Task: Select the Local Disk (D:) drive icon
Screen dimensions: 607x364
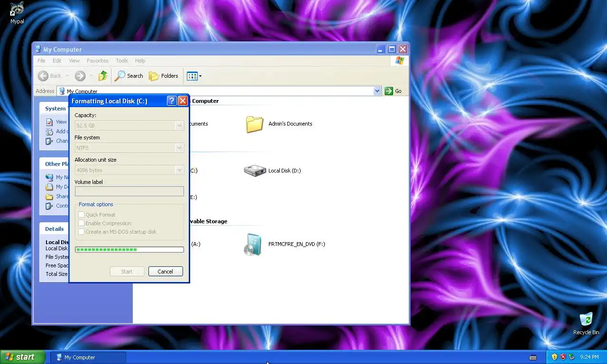Action: point(255,171)
